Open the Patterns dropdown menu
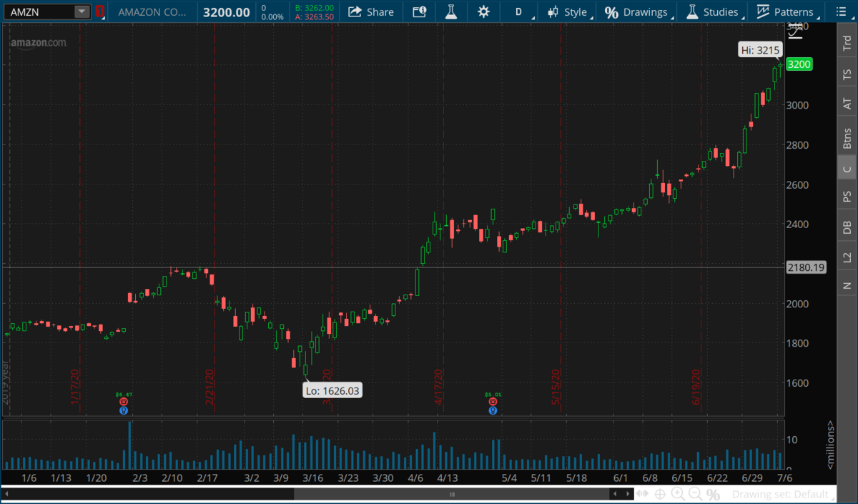The width and height of the screenshot is (858, 504). tap(789, 11)
